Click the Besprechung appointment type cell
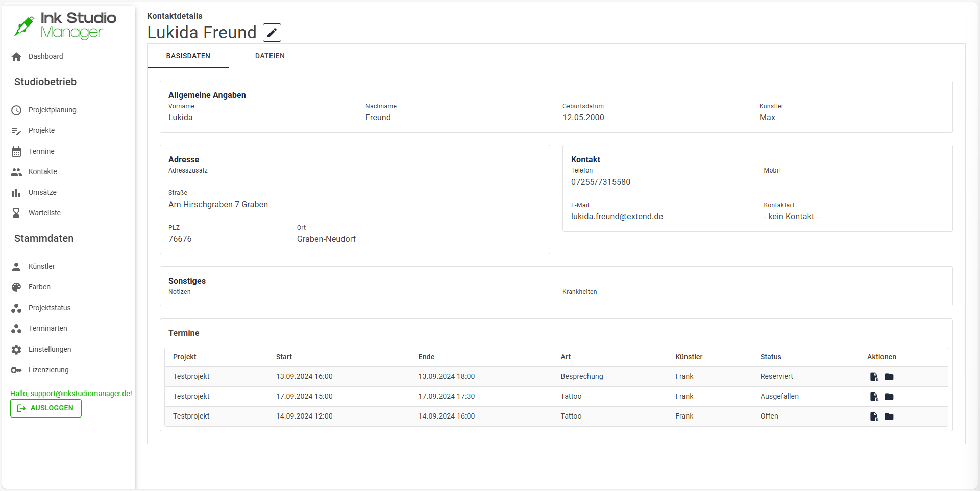 click(x=582, y=377)
